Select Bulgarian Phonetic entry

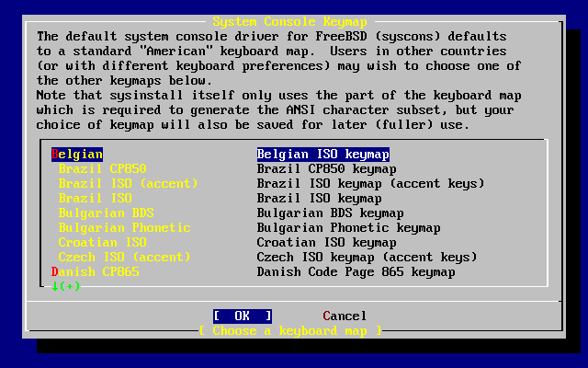click(125, 227)
